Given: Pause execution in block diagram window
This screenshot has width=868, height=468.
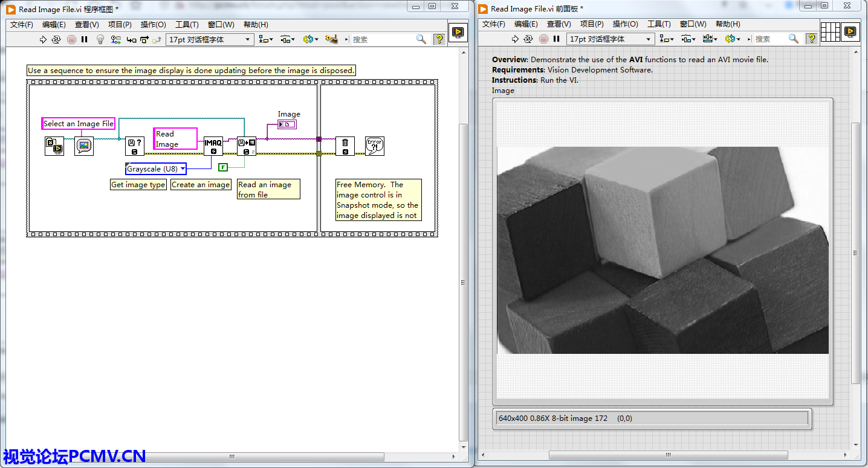Looking at the screenshot, I should 85,39.
